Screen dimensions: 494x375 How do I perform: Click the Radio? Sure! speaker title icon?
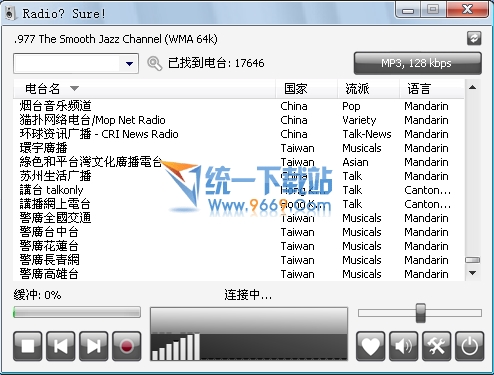point(11,13)
